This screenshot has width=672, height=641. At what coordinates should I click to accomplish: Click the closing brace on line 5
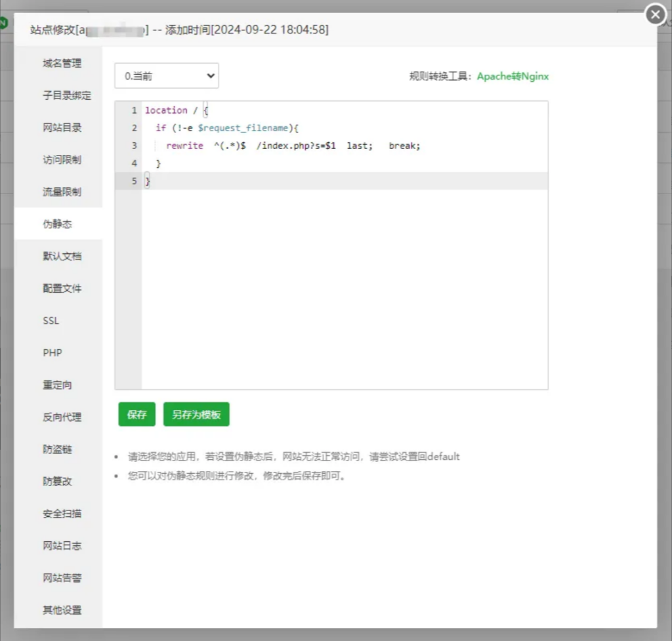point(148,181)
